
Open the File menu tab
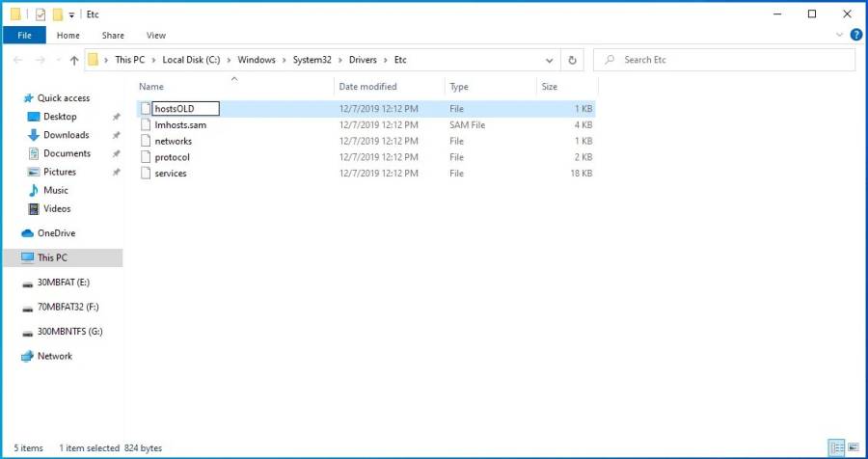[x=24, y=36]
